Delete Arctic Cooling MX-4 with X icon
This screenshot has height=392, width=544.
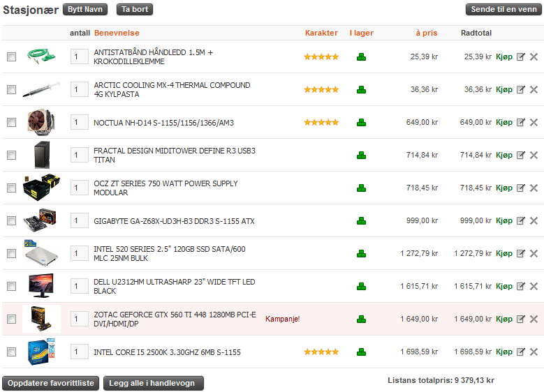click(534, 89)
